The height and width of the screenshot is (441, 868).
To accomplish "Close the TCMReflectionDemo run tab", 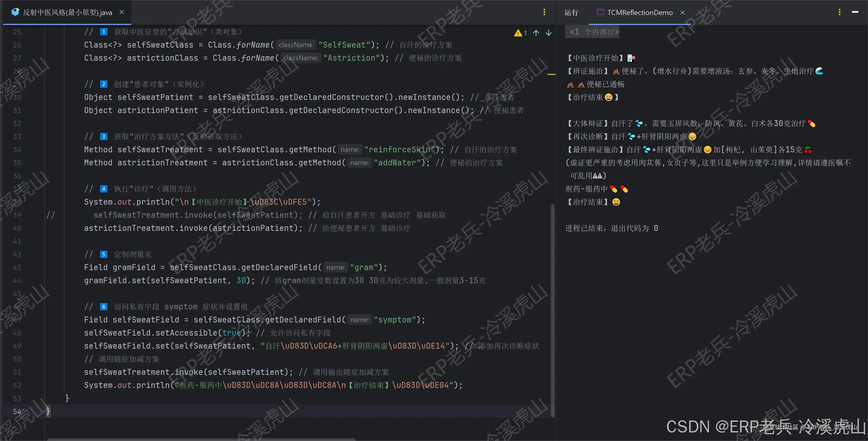I will tap(682, 12).
